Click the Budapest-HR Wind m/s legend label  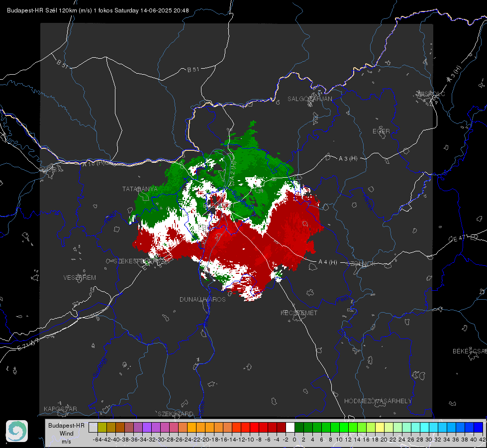(66, 434)
